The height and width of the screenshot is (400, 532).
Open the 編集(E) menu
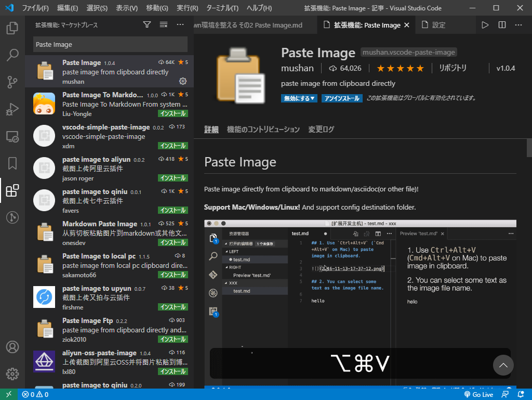68,8
